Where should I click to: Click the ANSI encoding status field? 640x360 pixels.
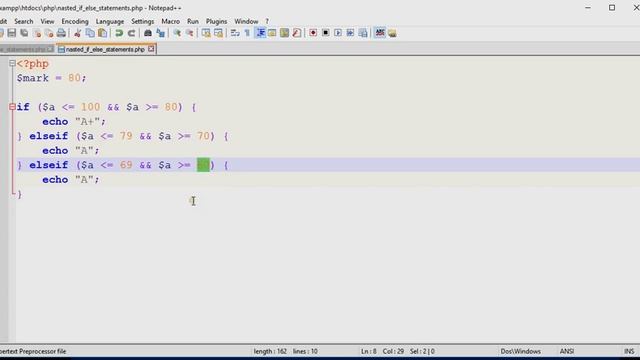(567, 351)
